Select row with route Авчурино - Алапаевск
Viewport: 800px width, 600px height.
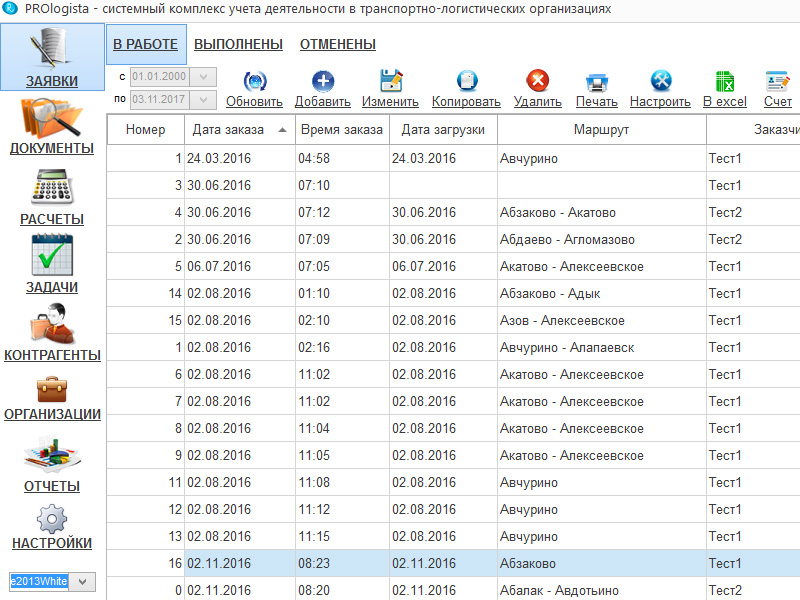pyautogui.click(x=453, y=347)
